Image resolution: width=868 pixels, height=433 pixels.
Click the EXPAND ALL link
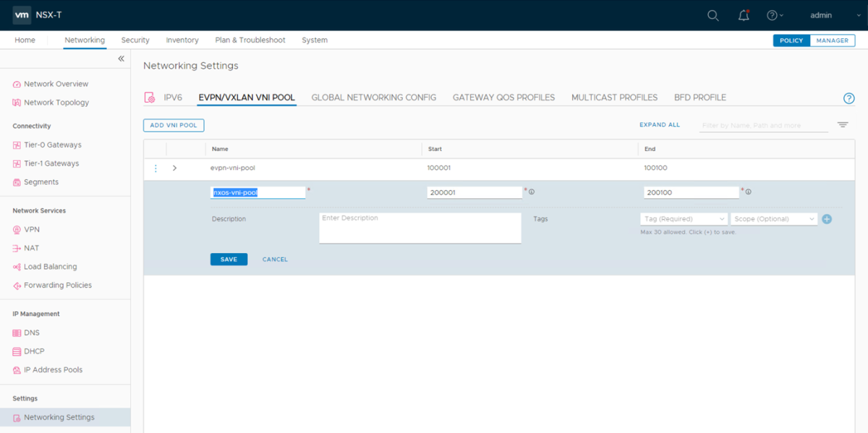pyautogui.click(x=659, y=124)
